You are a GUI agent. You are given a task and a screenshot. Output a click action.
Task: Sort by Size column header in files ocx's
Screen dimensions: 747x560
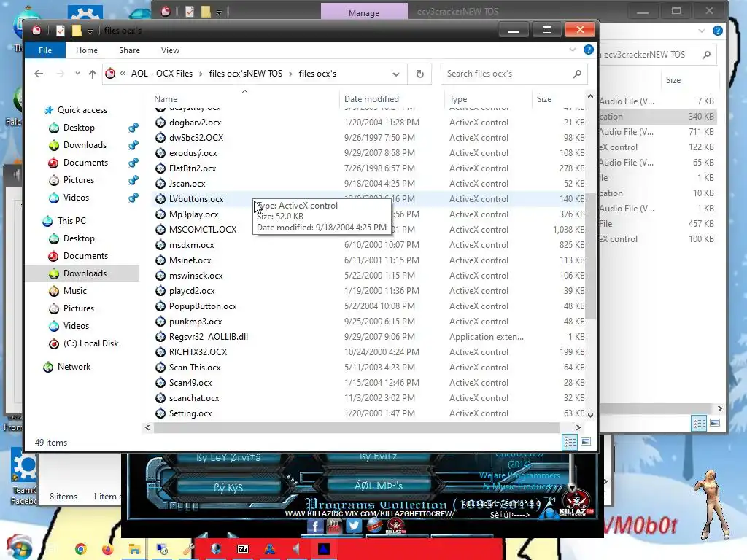click(x=558, y=98)
